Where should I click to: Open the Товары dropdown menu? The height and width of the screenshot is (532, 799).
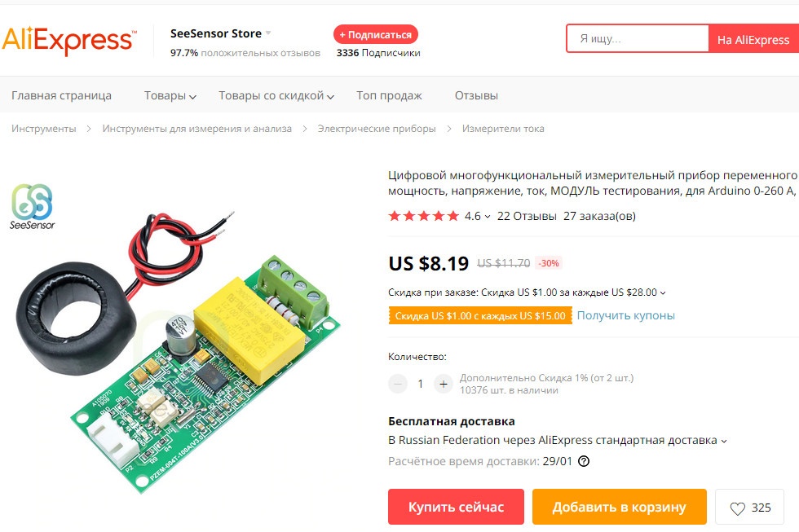(170, 95)
